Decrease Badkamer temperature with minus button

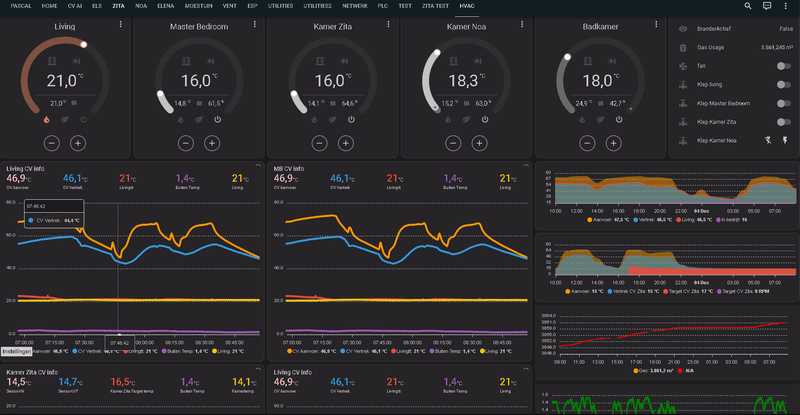[x=587, y=143]
